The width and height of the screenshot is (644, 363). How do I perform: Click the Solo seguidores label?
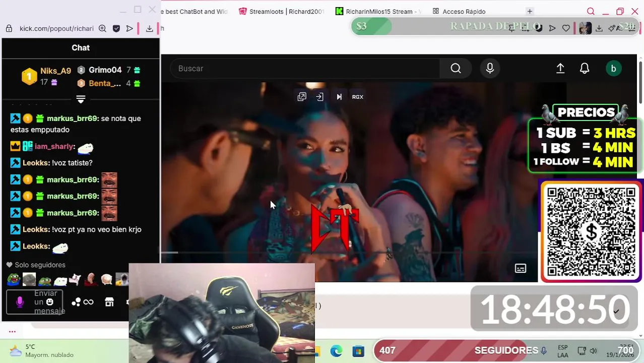point(40,265)
